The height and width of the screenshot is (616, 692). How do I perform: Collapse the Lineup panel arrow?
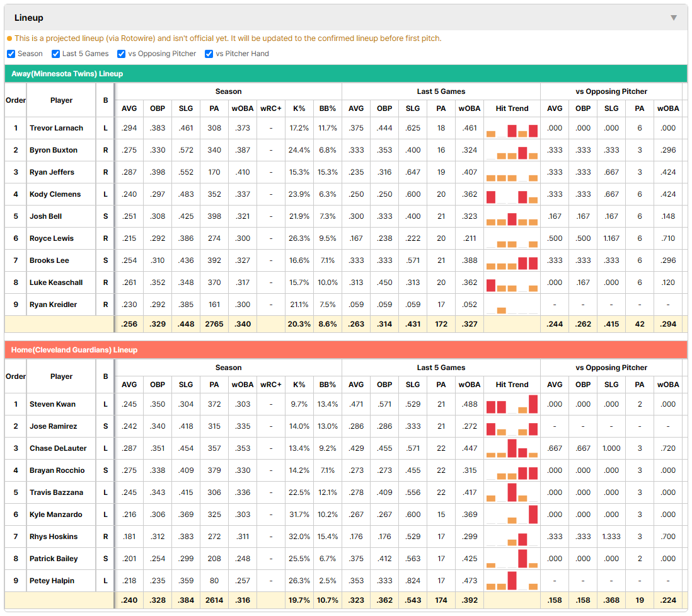click(674, 18)
